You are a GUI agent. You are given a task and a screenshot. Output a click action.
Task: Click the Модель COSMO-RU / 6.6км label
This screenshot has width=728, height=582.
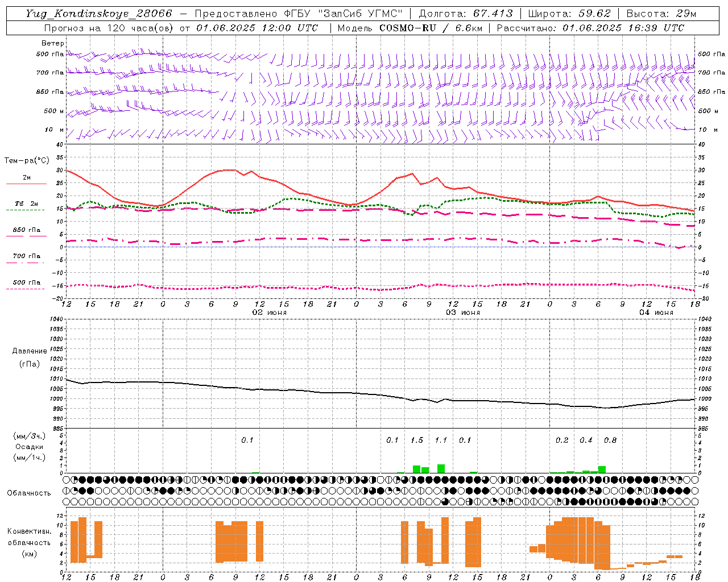[409, 28]
